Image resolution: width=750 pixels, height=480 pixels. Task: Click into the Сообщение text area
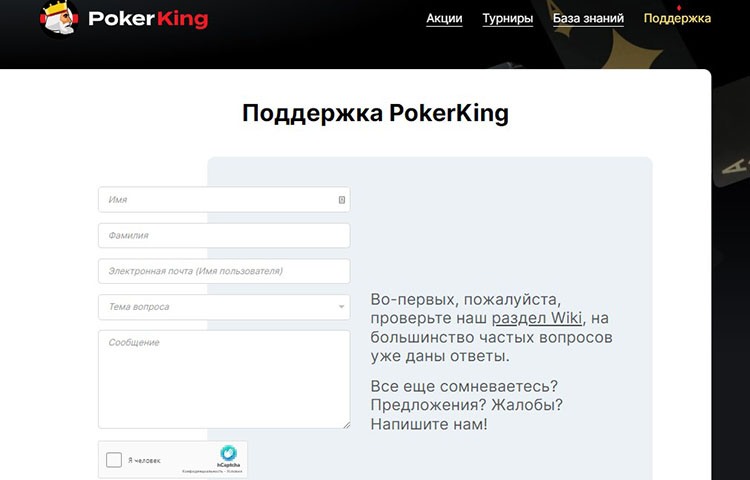(224, 379)
